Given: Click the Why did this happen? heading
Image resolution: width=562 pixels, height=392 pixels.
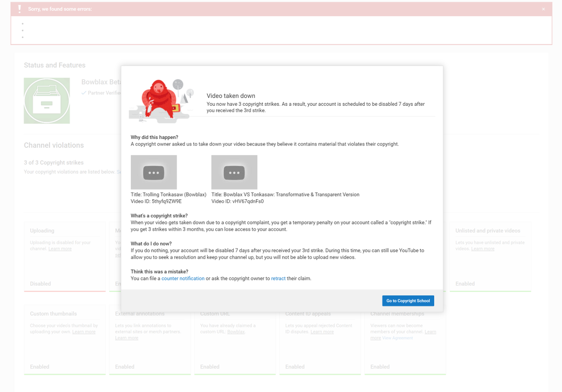Looking at the screenshot, I should point(155,137).
